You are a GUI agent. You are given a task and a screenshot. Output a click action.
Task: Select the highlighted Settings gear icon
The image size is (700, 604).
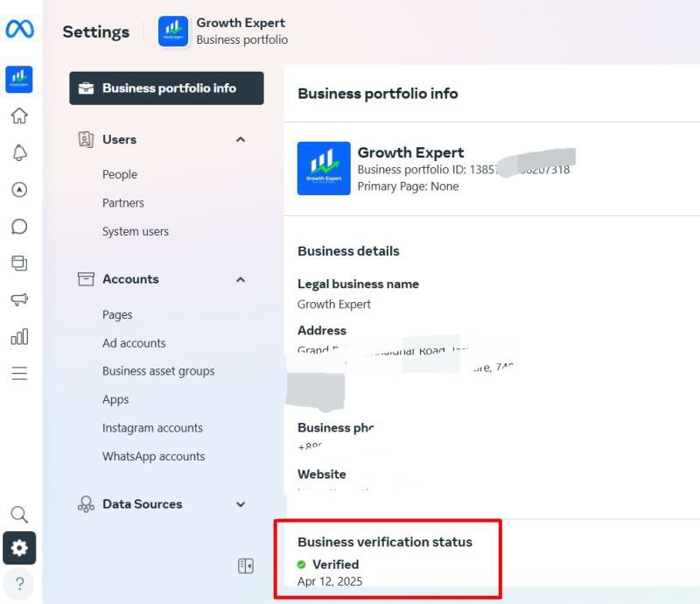(19, 548)
